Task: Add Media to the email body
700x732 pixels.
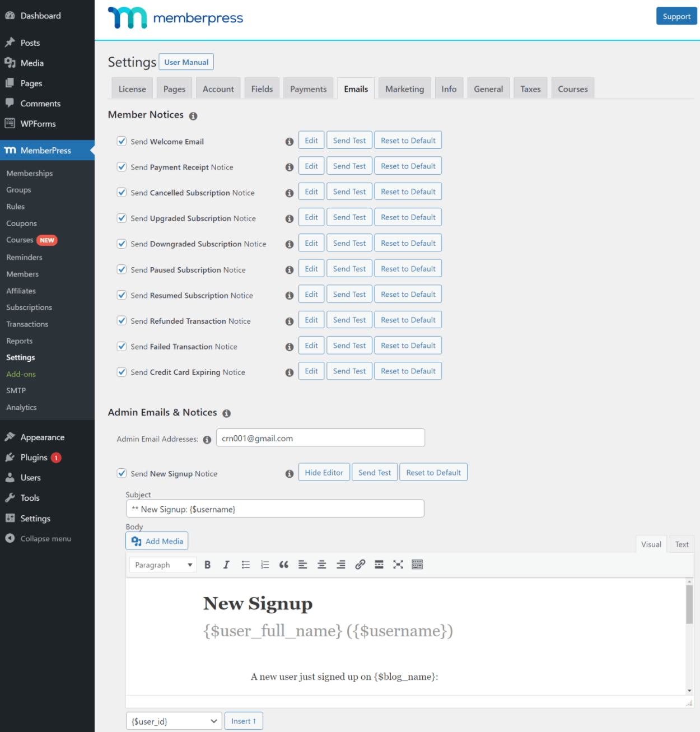Action: (x=157, y=541)
